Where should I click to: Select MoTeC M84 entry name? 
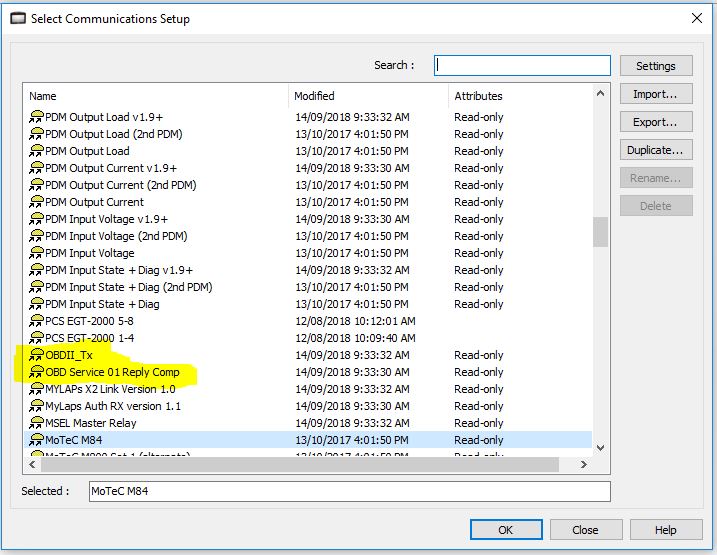[x=74, y=440]
